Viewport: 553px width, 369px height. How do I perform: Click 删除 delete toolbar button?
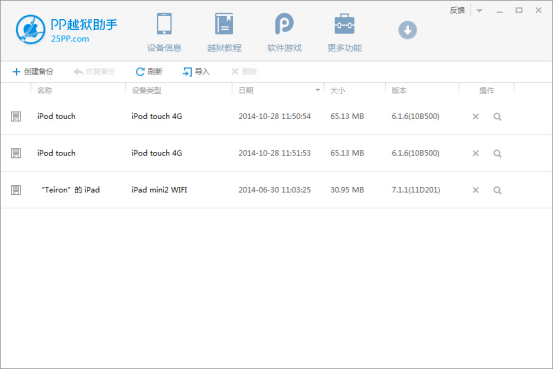click(x=244, y=72)
